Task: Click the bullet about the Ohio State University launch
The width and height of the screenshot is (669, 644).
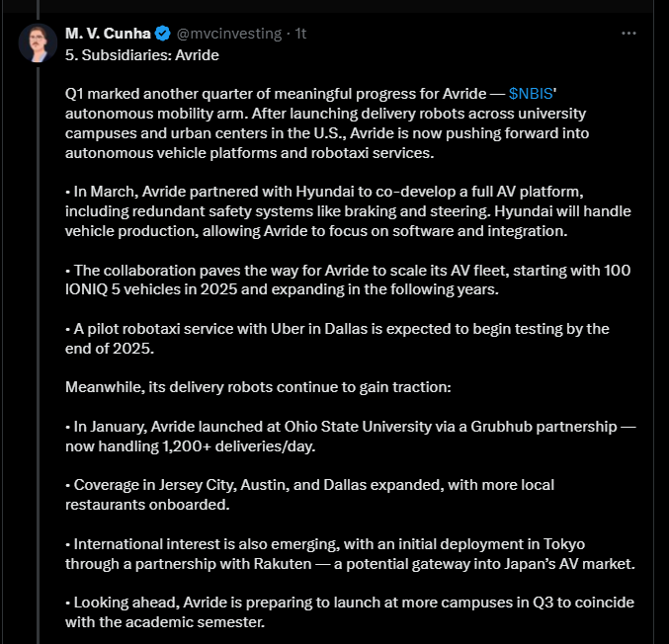Action: [346, 436]
